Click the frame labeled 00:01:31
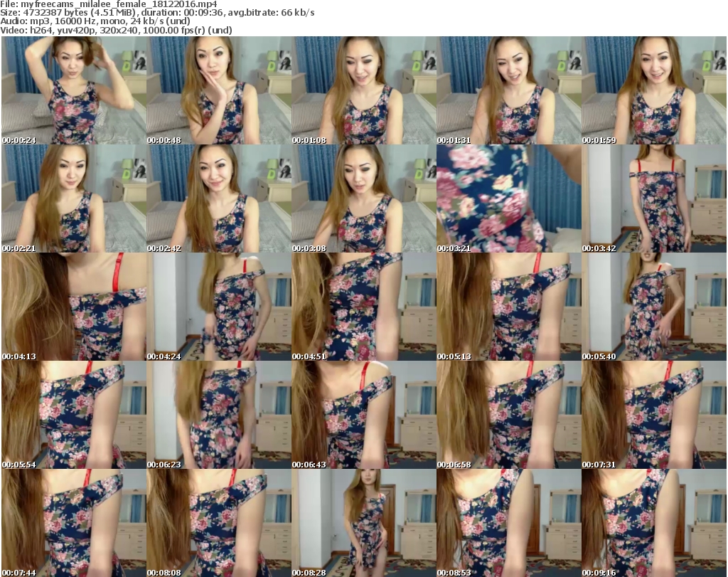 [508, 90]
